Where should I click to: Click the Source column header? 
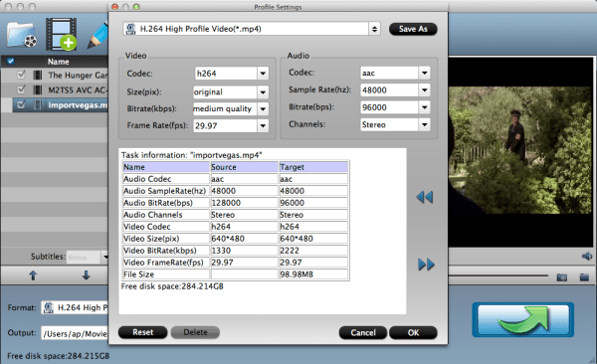[244, 167]
